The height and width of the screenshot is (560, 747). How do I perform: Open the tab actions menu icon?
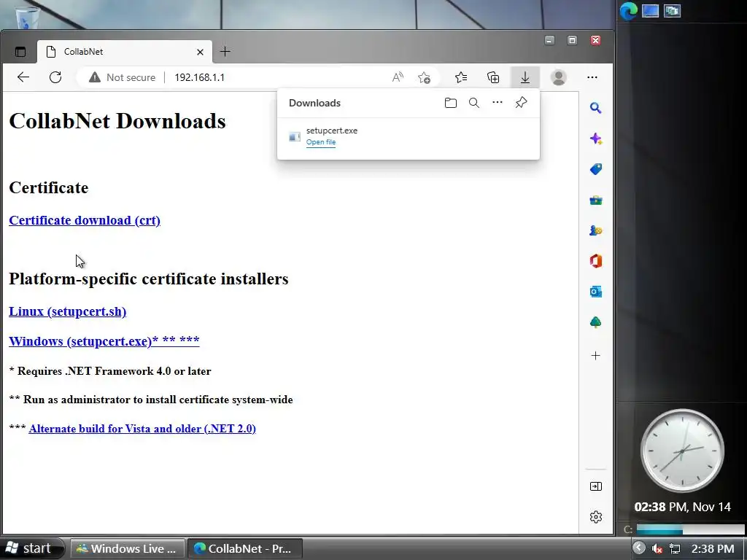pyautogui.click(x=20, y=52)
